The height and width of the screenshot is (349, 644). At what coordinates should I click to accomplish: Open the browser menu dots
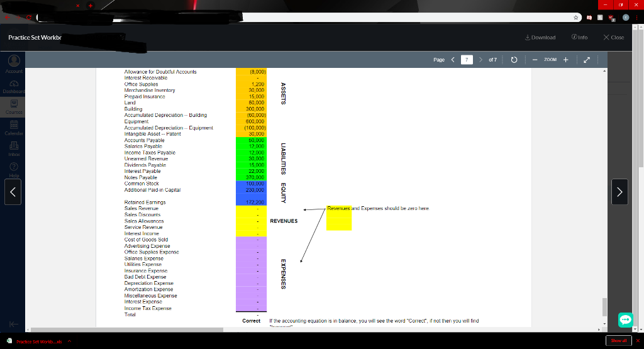636,17
